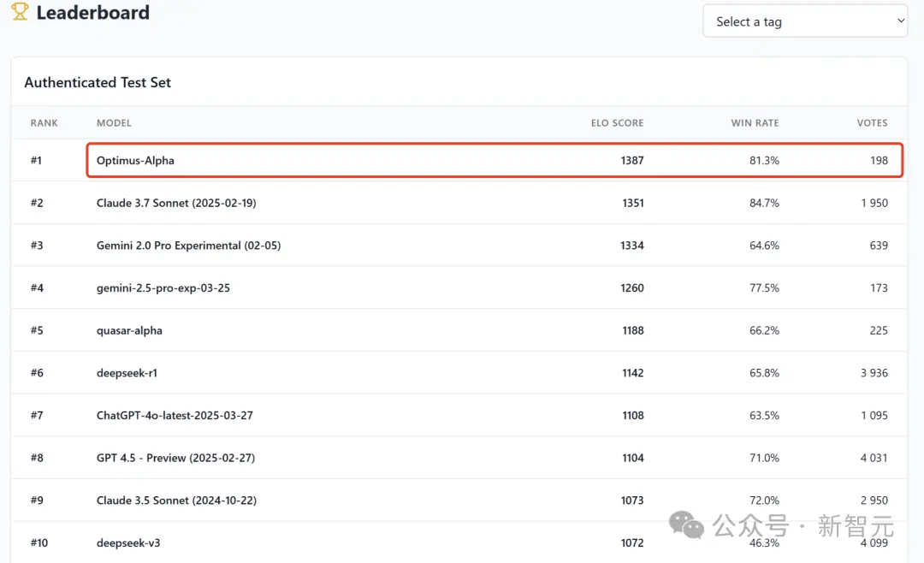The image size is (924, 563).
Task: Select the Optimus-Alpha model name
Action: [135, 161]
